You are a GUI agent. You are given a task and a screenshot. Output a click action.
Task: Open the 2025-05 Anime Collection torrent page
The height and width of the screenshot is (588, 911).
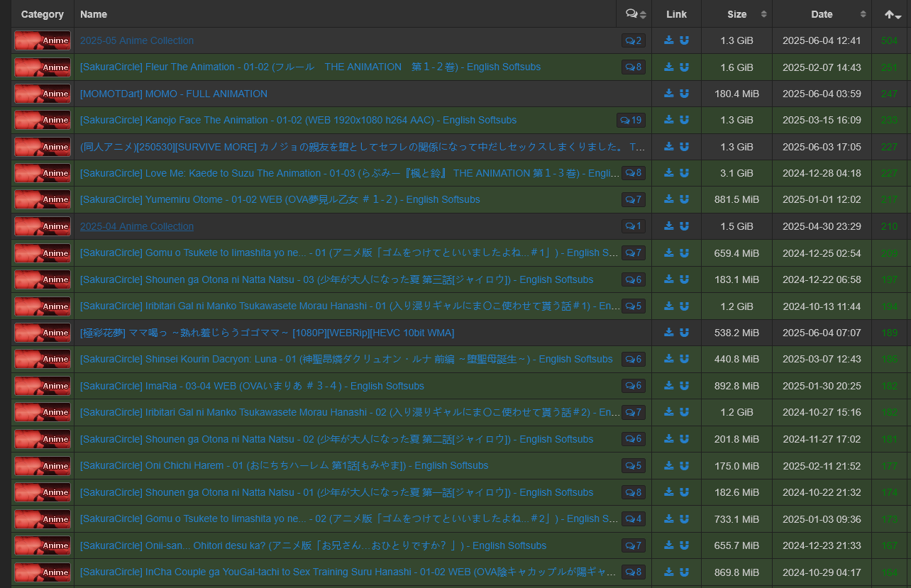(137, 40)
